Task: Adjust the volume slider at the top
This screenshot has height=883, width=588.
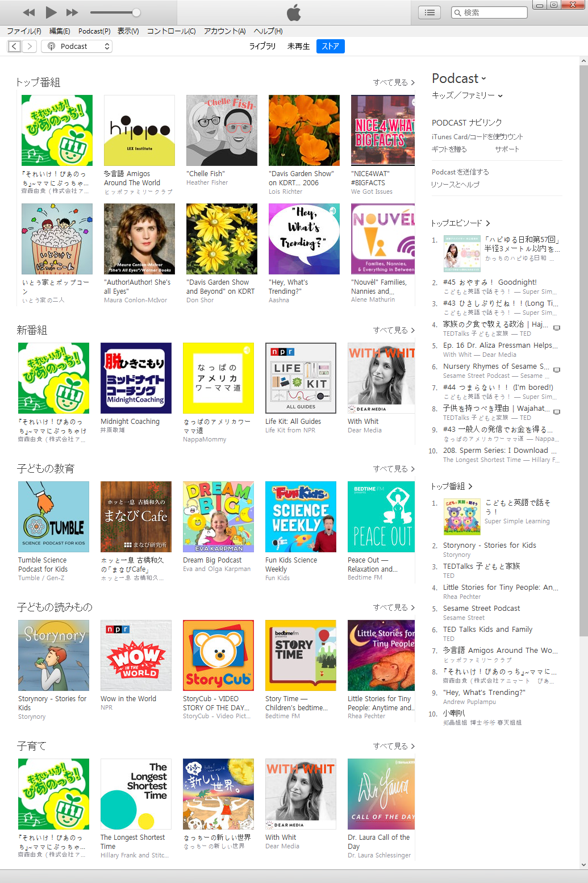Action: (x=115, y=13)
